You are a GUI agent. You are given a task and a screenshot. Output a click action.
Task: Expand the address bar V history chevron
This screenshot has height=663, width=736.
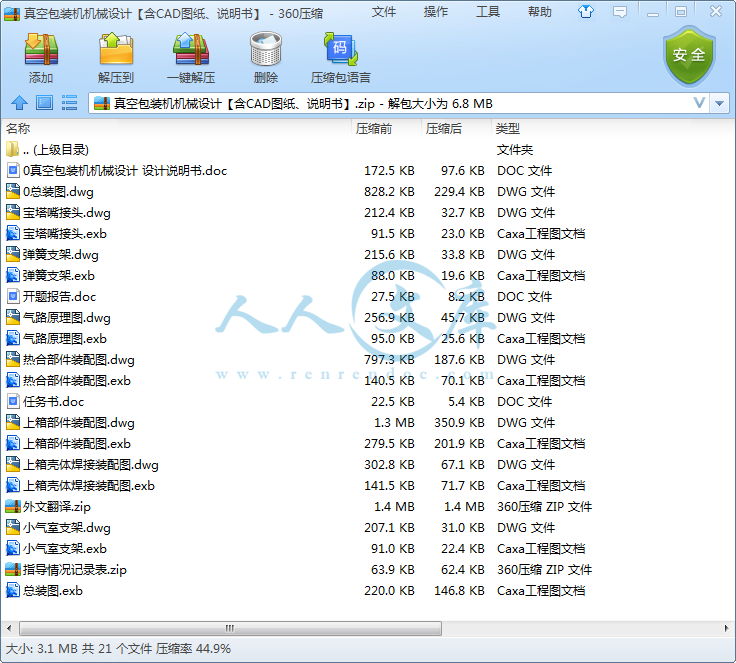click(x=699, y=103)
